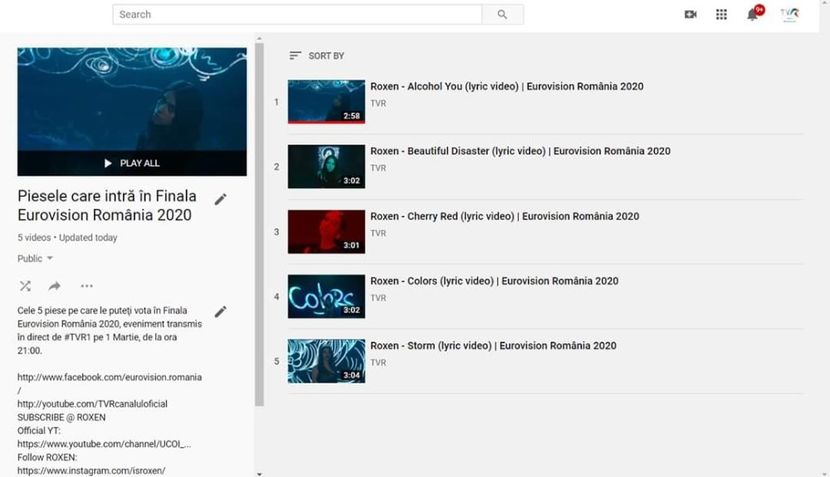Open title Roxen - Storm lyric video

(x=493, y=345)
